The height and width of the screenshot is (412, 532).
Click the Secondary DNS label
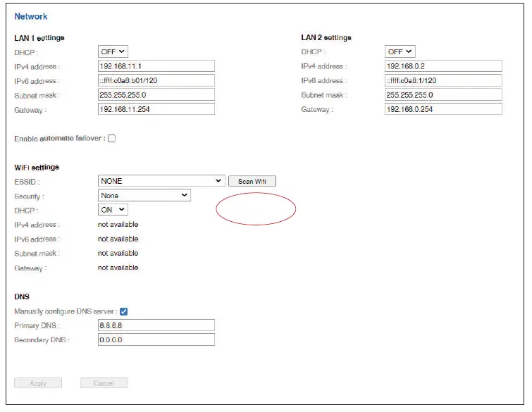point(42,339)
